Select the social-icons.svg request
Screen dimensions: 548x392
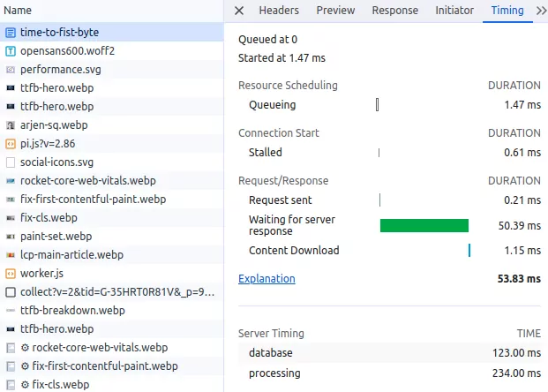point(112,162)
